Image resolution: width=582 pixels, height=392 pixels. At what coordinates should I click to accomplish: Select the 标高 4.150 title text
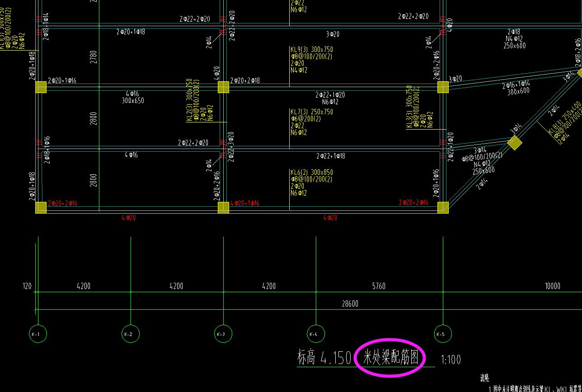pyautogui.click(x=324, y=358)
